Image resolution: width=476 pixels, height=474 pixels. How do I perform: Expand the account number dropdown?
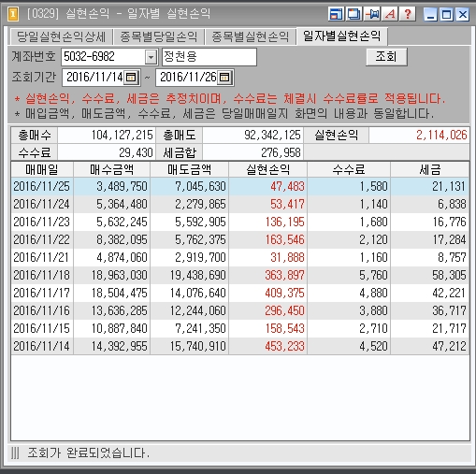pos(151,57)
